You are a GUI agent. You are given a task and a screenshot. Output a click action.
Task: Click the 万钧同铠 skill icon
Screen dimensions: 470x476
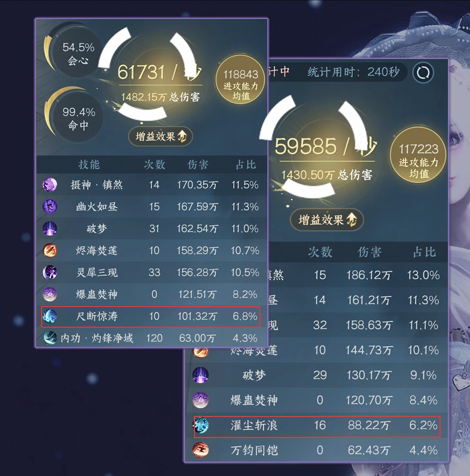201,450
